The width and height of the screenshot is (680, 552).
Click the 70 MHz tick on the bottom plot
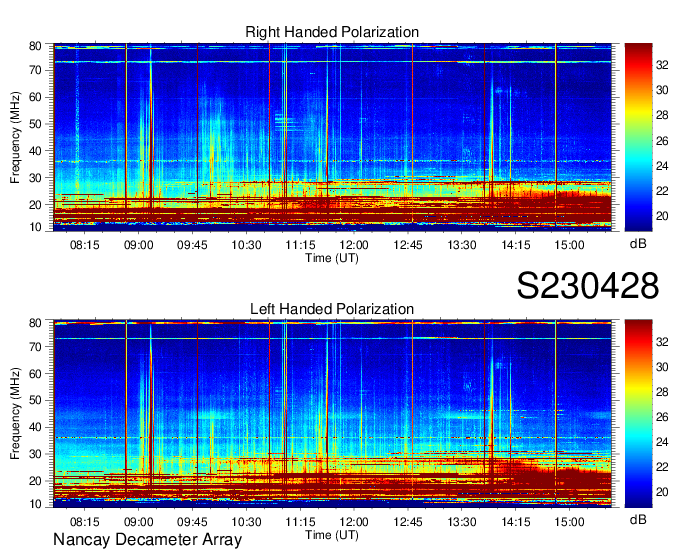(x=36, y=347)
